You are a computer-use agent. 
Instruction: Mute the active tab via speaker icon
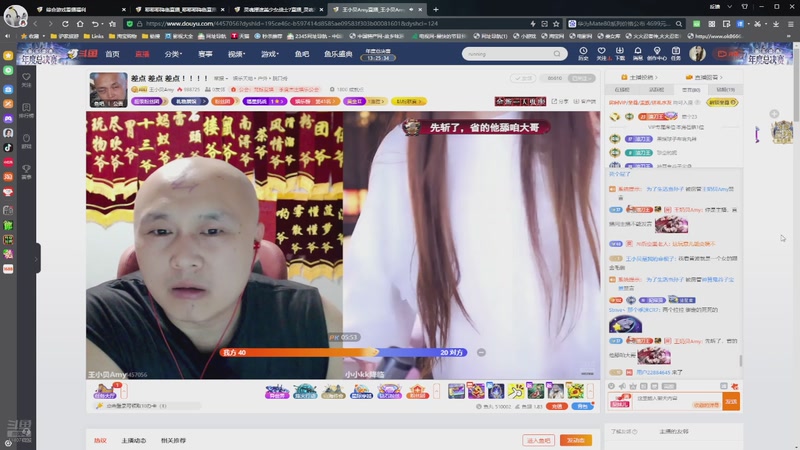[x=411, y=9]
